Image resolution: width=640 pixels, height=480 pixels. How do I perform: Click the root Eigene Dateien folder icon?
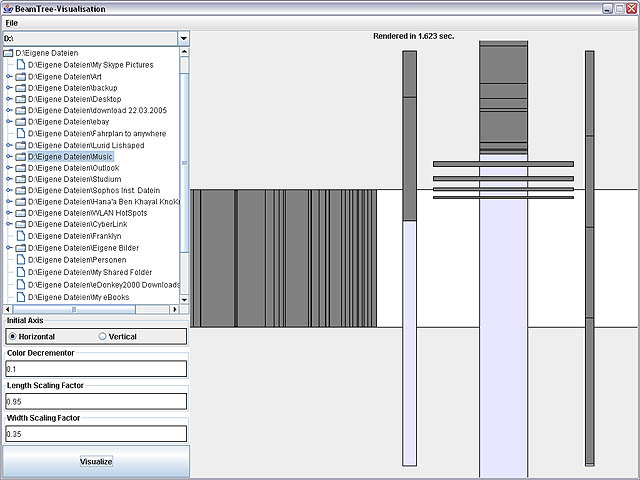click(x=8, y=53)
